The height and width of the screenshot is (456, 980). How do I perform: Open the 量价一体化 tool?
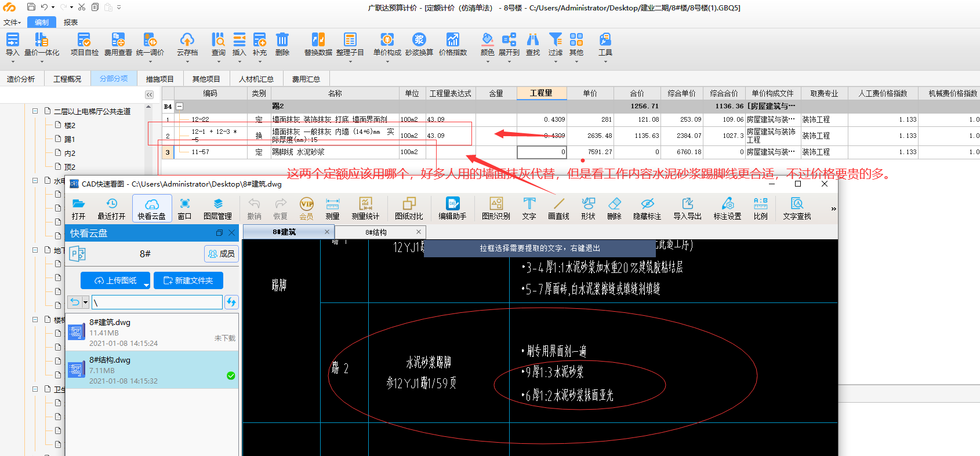coord(42,44)
